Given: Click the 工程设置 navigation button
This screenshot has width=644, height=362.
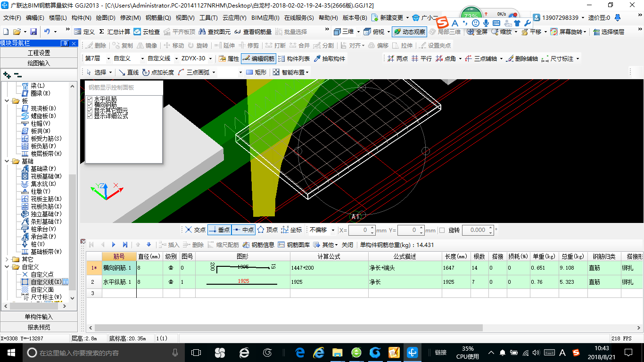Looking at the screenshot, I should tap(39, 53).
